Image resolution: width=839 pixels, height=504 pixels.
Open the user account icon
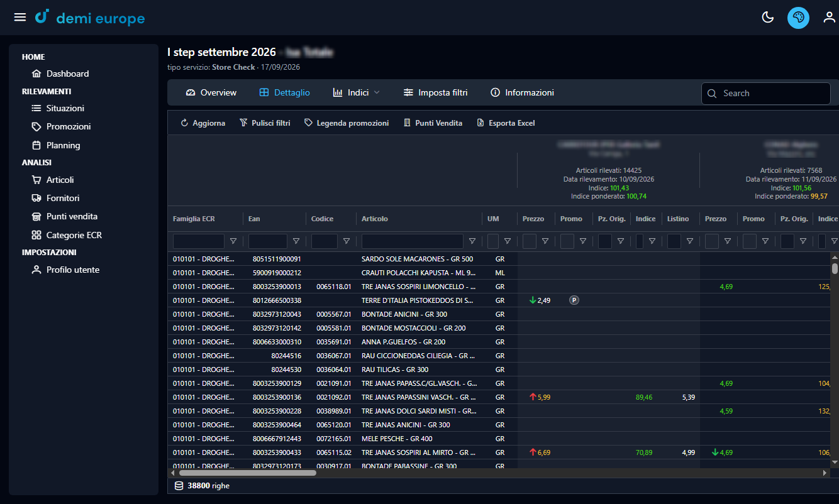pos(830,18)
